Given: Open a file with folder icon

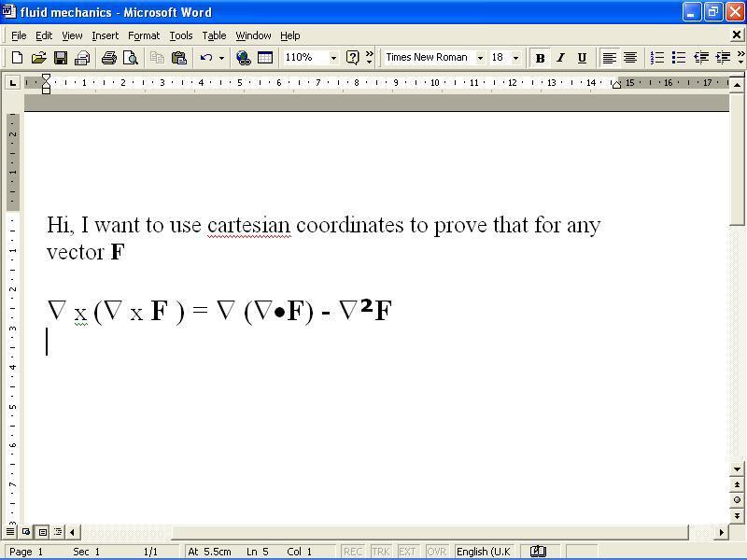Looking at the screenshot, I should pyautogui.click(x=38, y=58).
